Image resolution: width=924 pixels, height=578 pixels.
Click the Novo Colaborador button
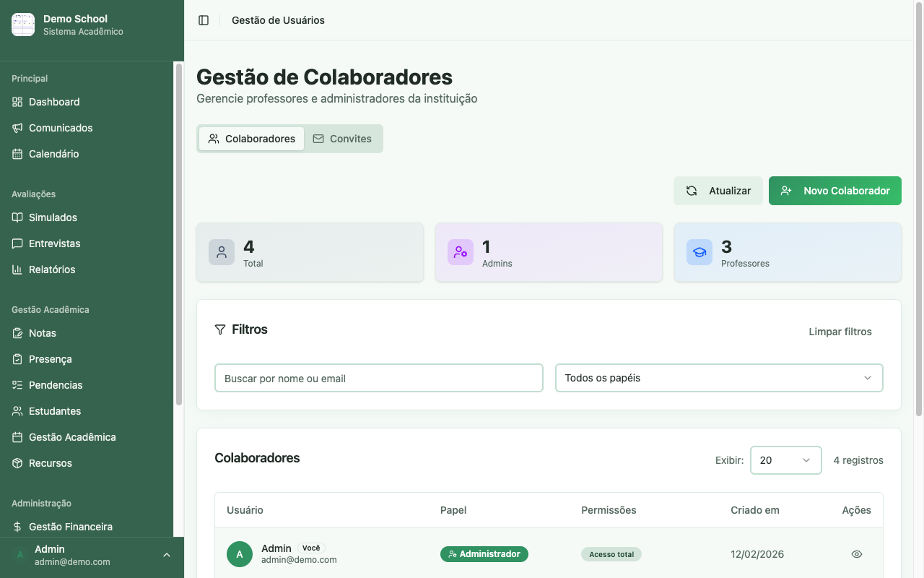(835, 191)
